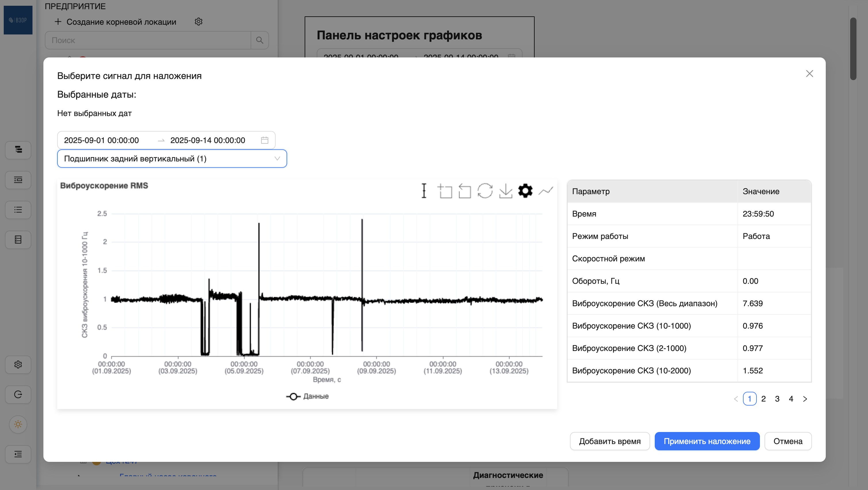
Task: Click the text cursor marker tool
Action: point(424,191)
